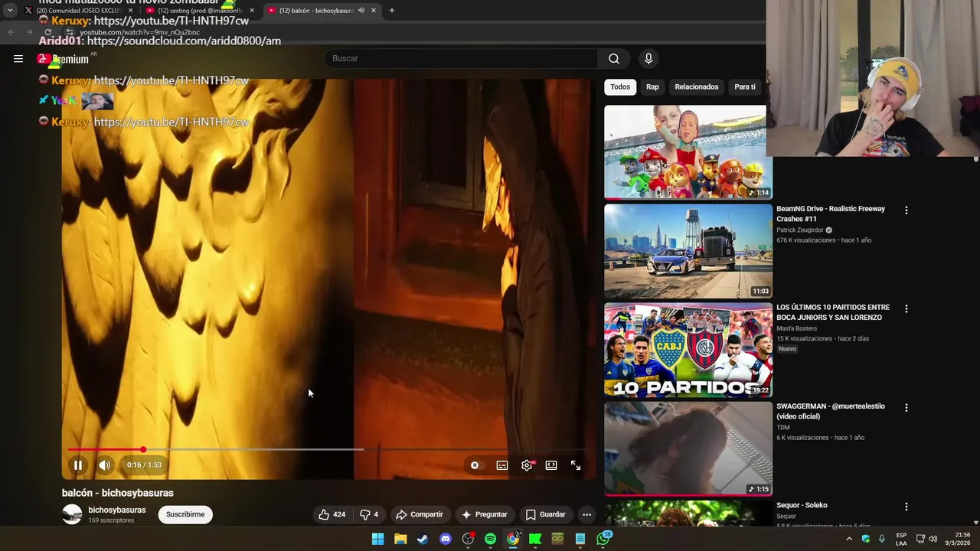Save the video with the Guardar button
980x551 pixels.
tap(546, 514)
